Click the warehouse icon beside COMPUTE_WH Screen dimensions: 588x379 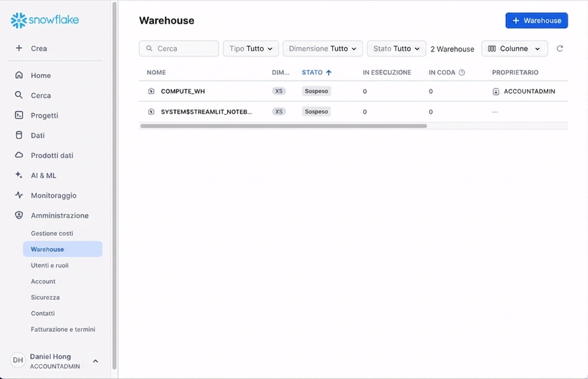(151, 91)
